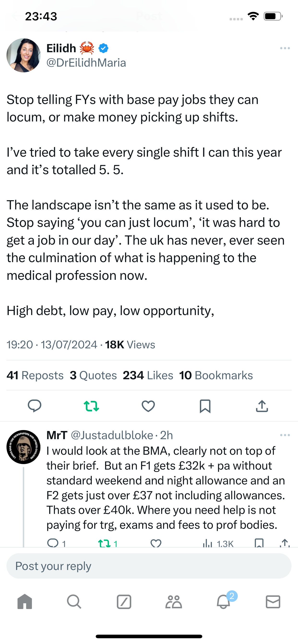View the 234 Likes list

[148, 375]
